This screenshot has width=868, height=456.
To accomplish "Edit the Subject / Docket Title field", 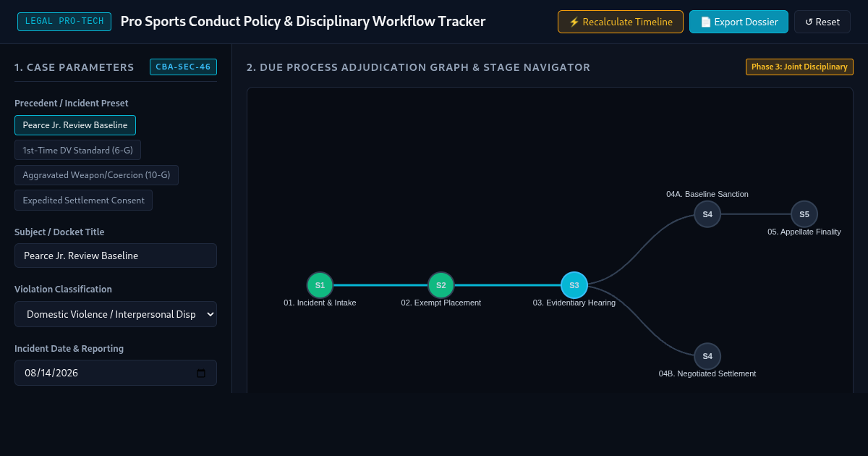I will 116,256.
